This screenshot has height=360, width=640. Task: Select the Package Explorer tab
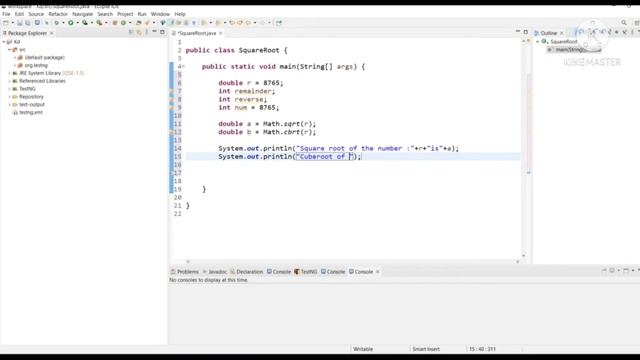coord(27,33)
